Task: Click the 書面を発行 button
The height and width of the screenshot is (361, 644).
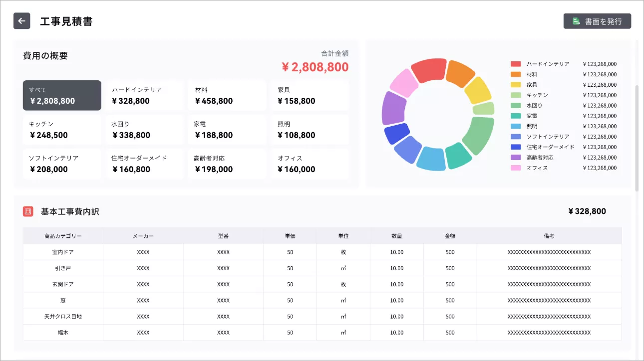Action: [x=597, y=21]
